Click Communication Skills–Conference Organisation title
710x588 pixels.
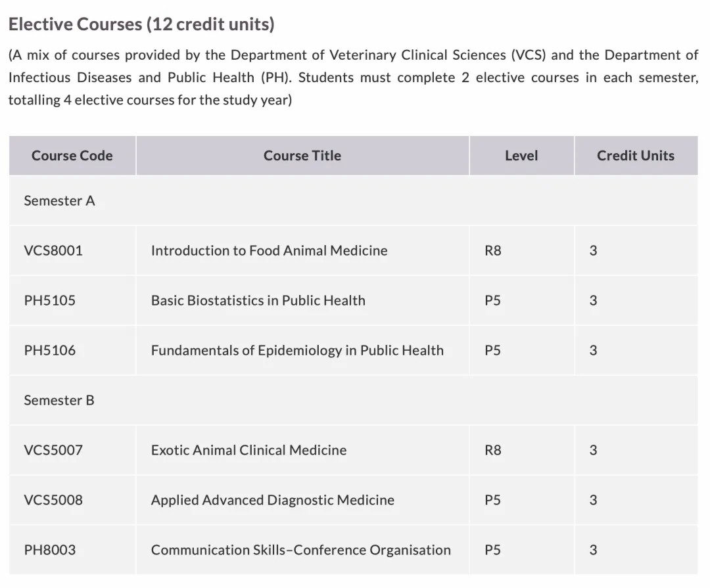coord(301,550)
